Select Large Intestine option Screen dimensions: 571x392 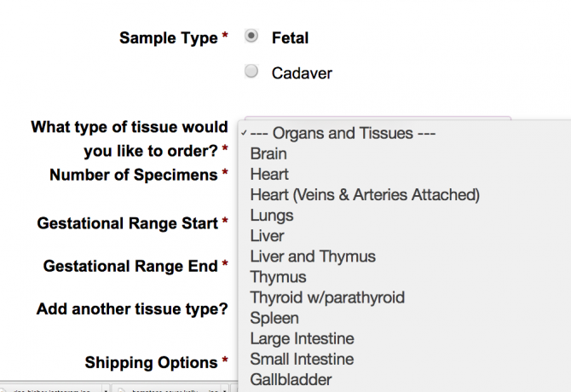pyautogui.click(x=302, y=338)
